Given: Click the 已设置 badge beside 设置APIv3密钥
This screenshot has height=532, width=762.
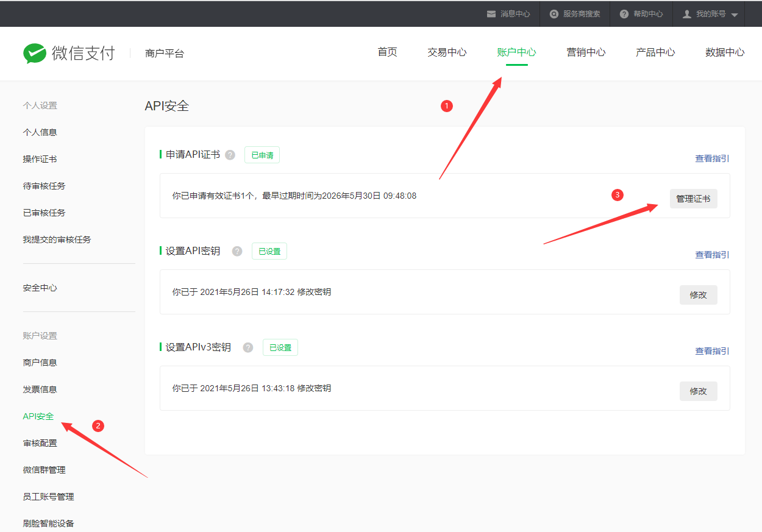Looking at the screenshot, I should click(x=280, y=347).
